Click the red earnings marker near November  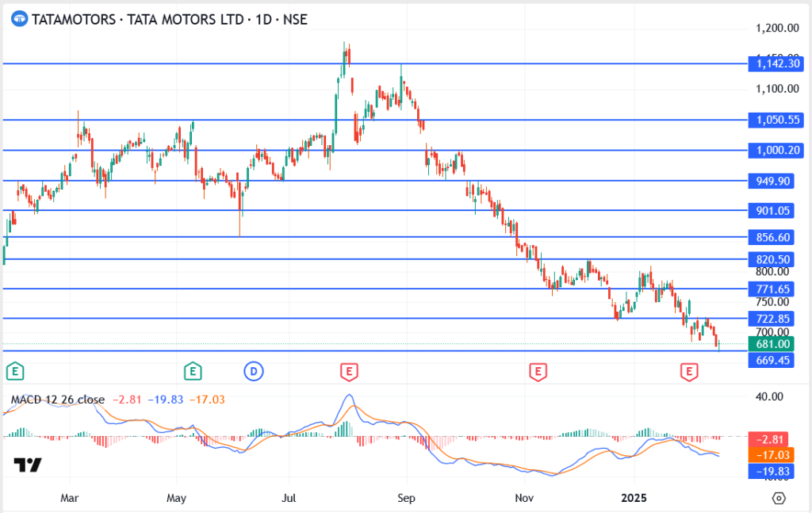(x=538, y=370)
